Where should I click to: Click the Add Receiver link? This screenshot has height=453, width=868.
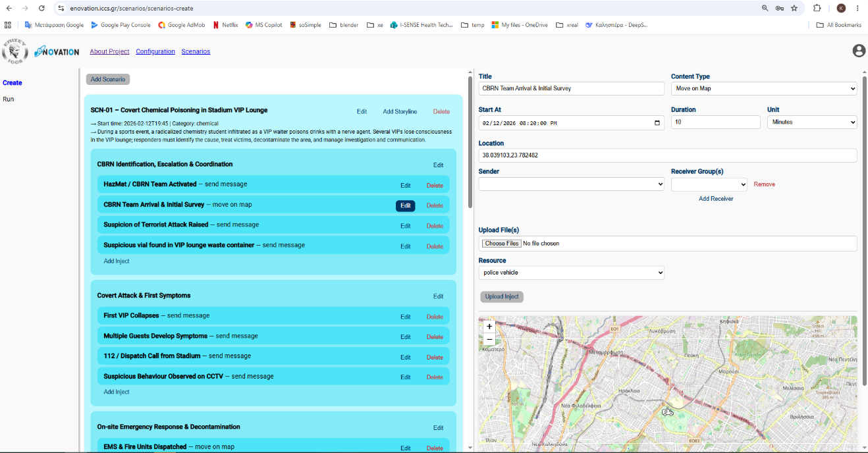pos(716,199)
